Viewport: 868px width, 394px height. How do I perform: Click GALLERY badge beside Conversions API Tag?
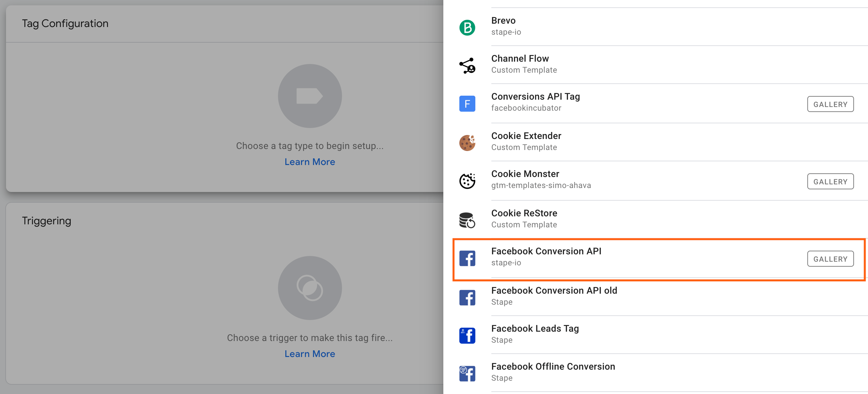click(x=830, y=104)
